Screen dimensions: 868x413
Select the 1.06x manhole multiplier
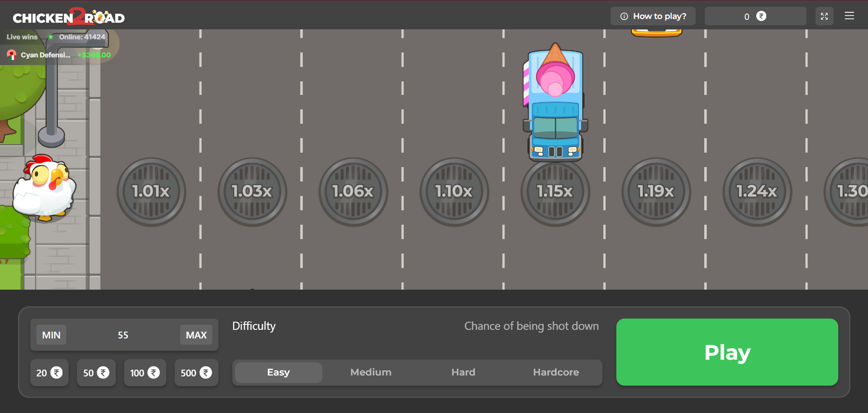click(x=353, y=192)
